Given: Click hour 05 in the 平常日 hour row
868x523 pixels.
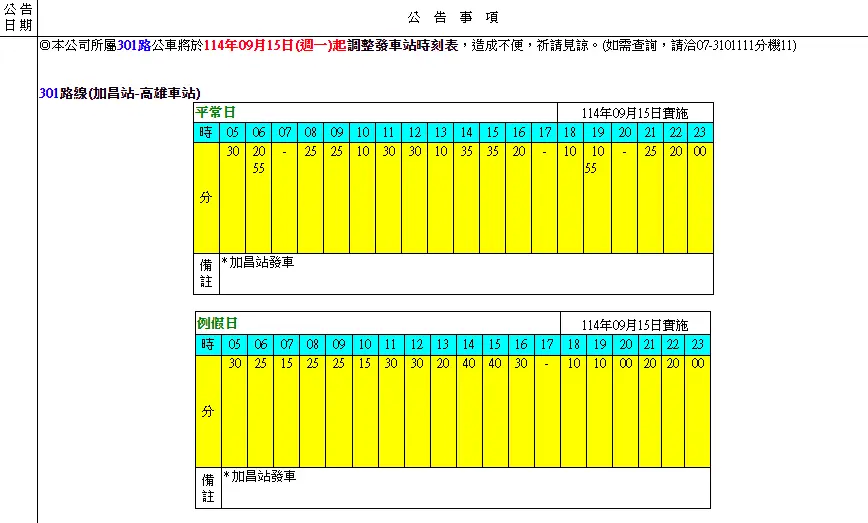Looking at the screenshot, I should click(x=233, y=133).
